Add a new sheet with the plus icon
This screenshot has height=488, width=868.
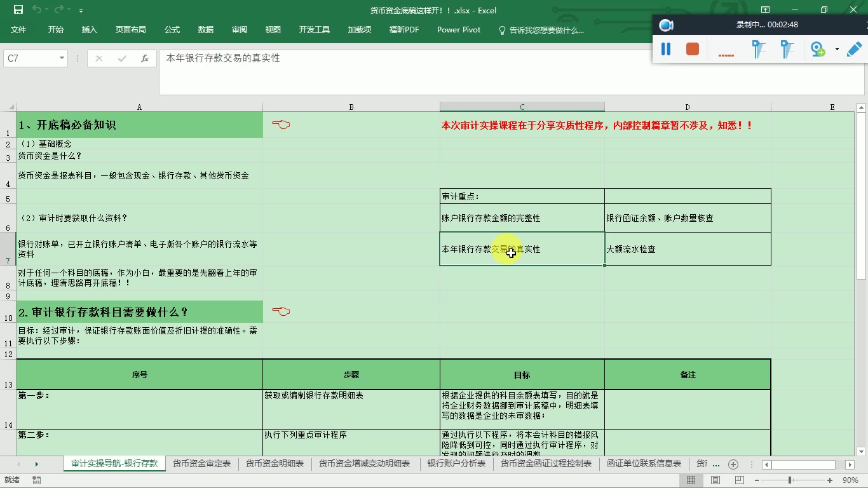733,464
